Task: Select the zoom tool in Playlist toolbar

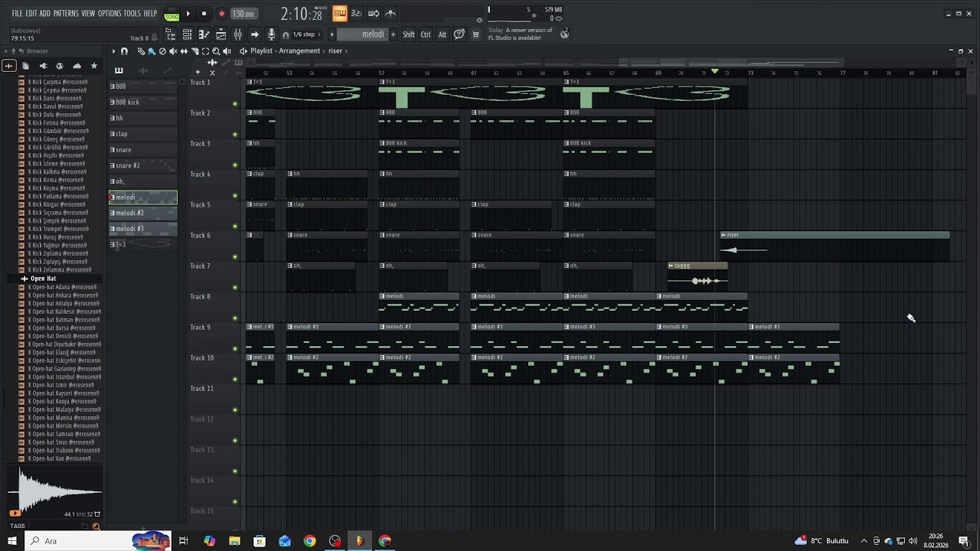Action: [216, 51]
